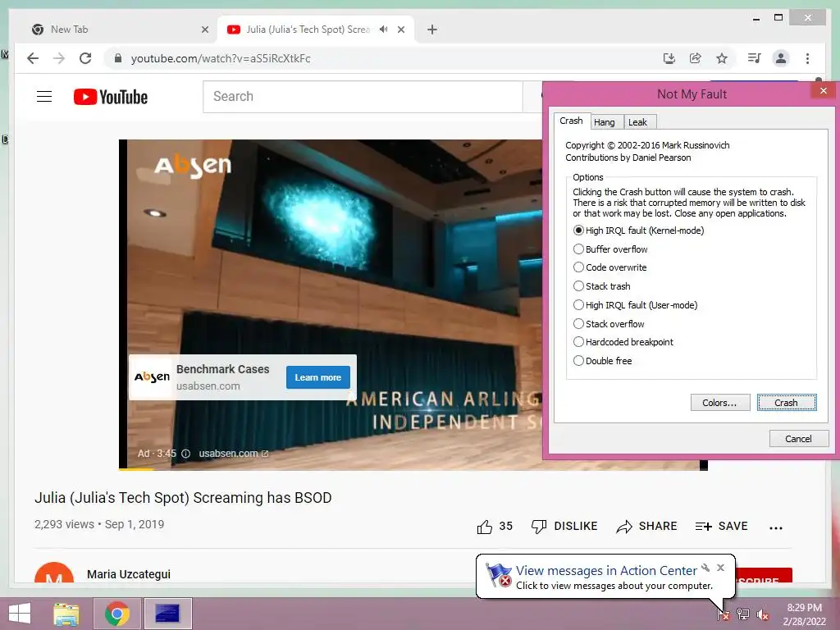Click the video ad progress bar
The width and height of the screenshot is (840, 630).
(410, 469)
